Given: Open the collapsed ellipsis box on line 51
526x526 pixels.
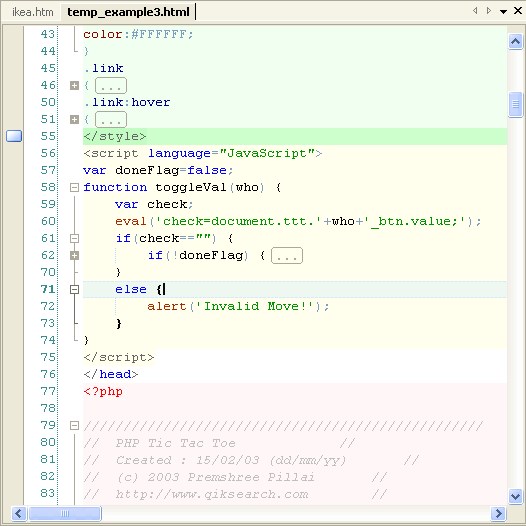Looking at the screenshot, I should pyautogui.click(x=111, y=119).
